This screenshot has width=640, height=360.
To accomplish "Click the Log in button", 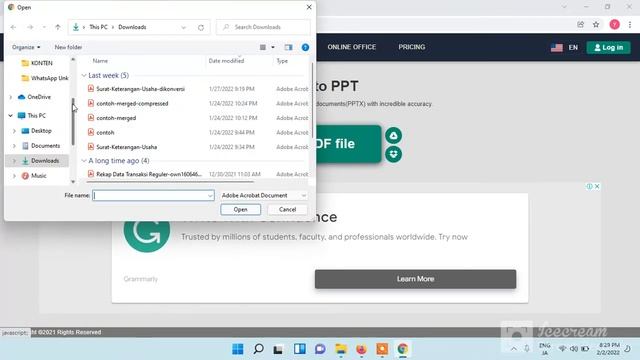I will tap(608, 47).
